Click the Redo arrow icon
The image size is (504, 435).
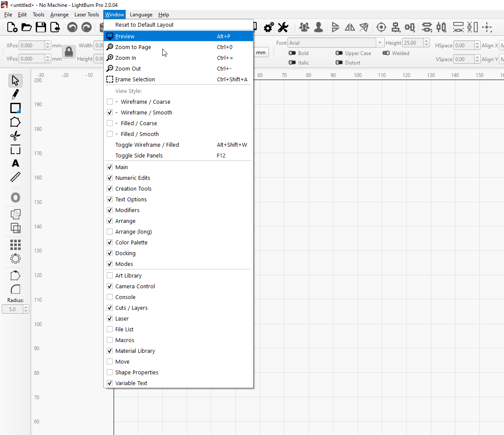coord(87,27)
